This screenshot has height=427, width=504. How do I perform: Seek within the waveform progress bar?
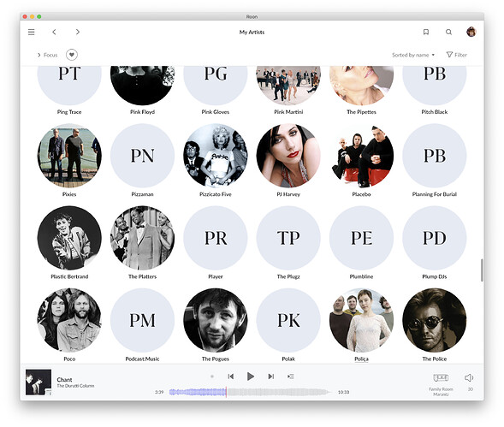pos(249,392)
